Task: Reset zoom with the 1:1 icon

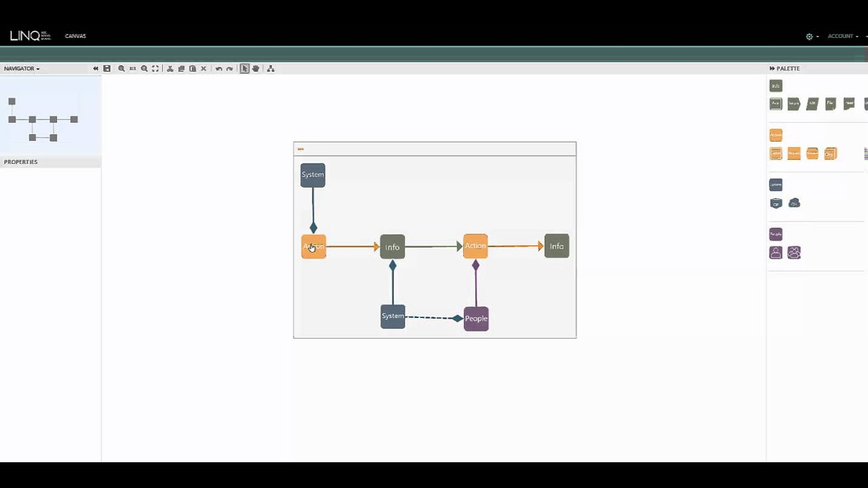Action: point(133,68)
